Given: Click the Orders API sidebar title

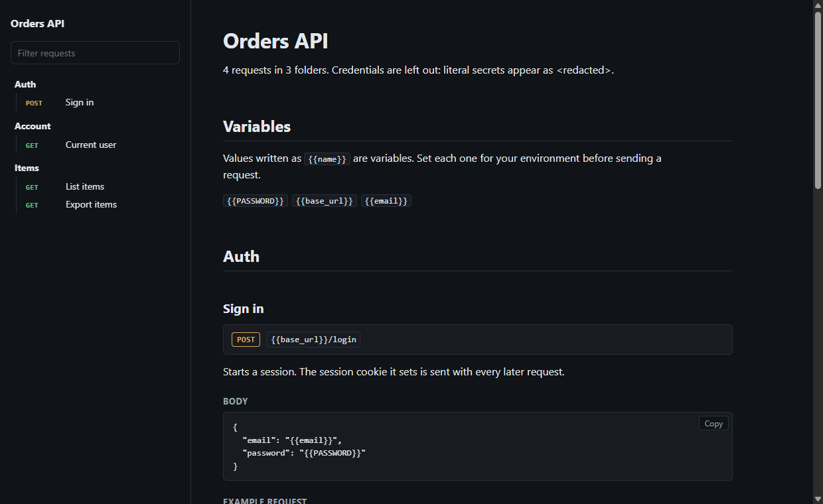Looking at the screenshot, I should (37, 23).
